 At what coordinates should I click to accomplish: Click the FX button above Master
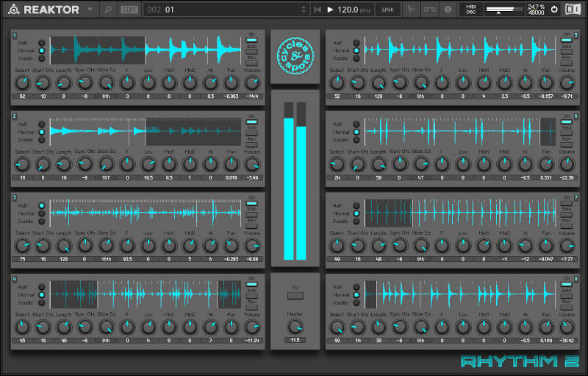(x=295, y=288)
